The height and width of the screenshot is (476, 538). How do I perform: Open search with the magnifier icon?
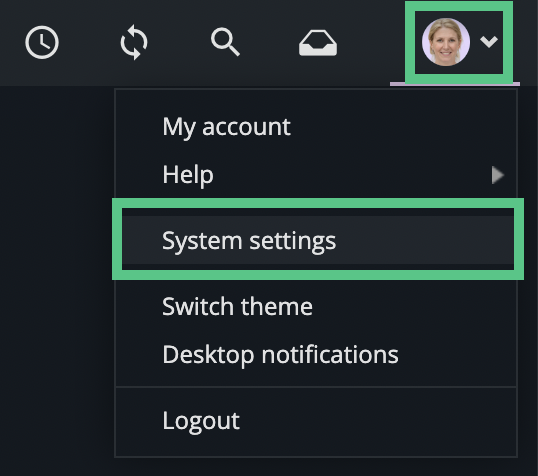click(x=225, y=42)
